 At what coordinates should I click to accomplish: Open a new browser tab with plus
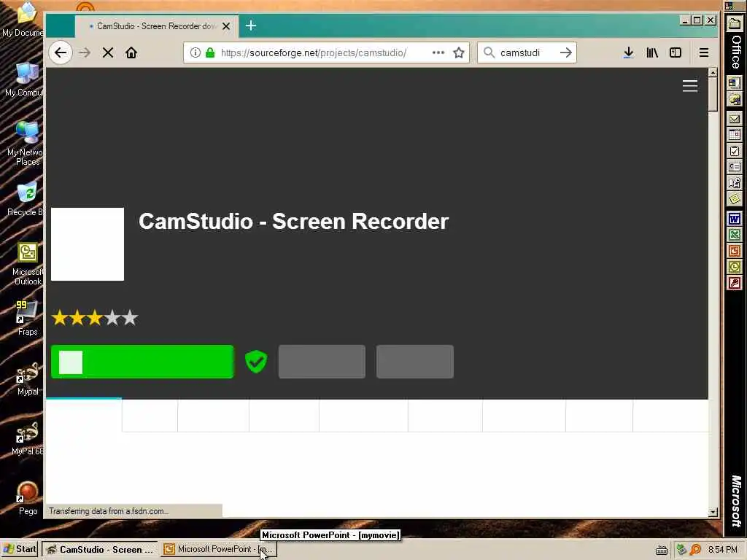pos(251,26)
